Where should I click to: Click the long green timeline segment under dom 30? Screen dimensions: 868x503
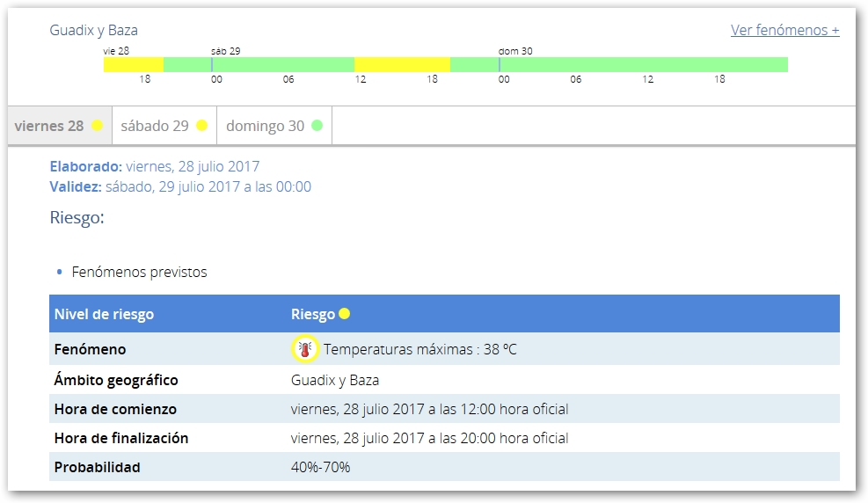coord(642,64)
